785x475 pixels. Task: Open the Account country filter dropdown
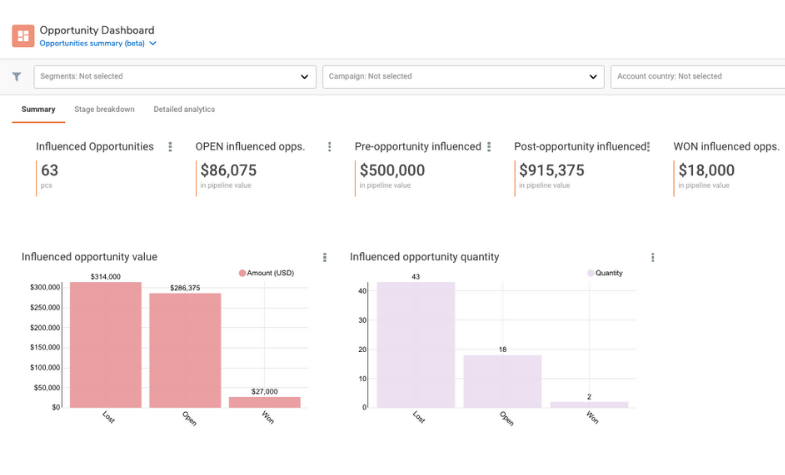click(697, 76)
